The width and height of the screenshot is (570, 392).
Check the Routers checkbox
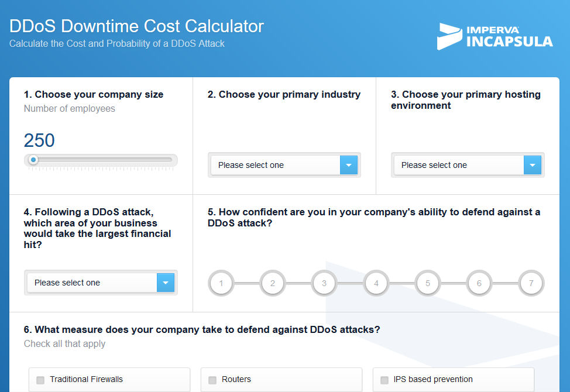212,380
